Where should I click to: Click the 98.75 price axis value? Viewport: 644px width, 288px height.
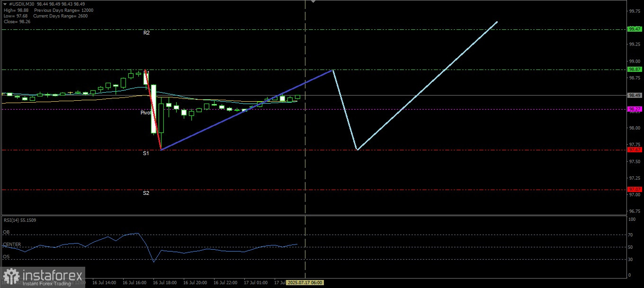(635, 78)
